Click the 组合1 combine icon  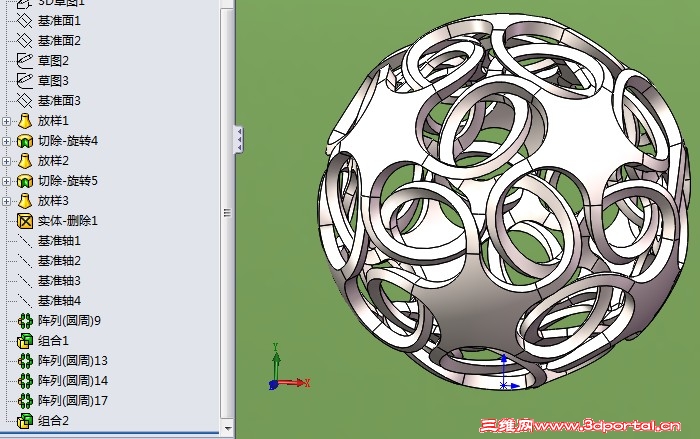[x=25, y=341]
